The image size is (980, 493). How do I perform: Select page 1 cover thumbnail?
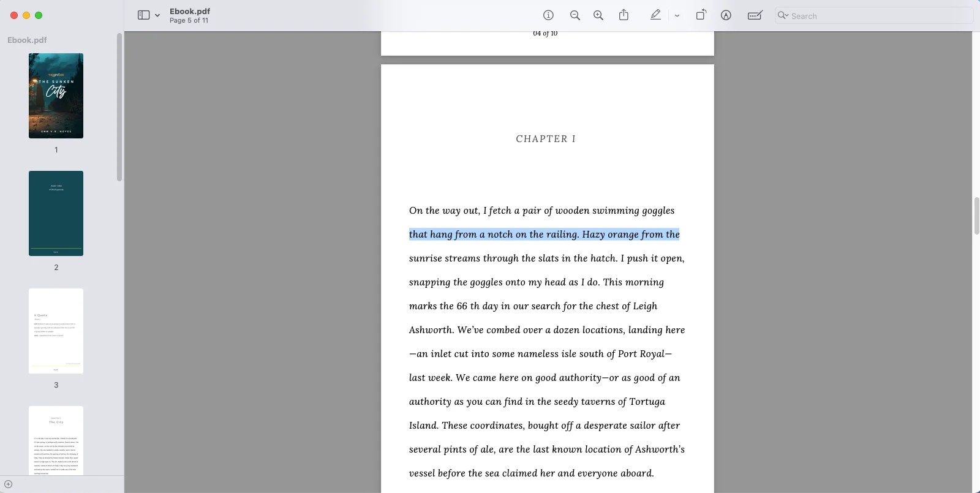56,96
